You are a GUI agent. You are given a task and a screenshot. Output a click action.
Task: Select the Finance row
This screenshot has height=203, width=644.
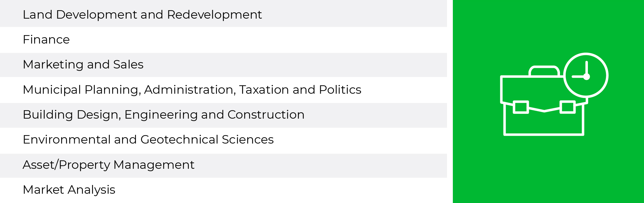(x=224, y=40)
